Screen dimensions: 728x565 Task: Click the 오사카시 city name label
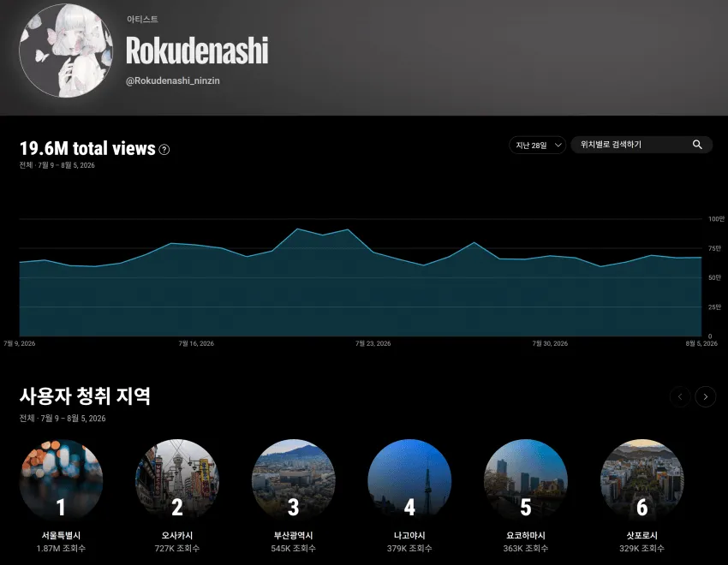point(177,535)
